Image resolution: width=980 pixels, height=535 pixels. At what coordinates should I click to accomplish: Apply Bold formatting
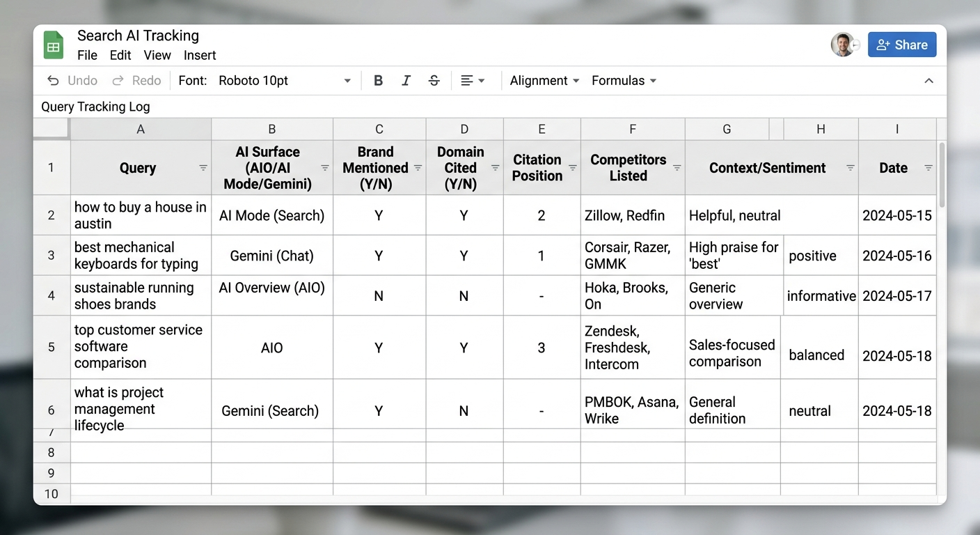(378, 80)
